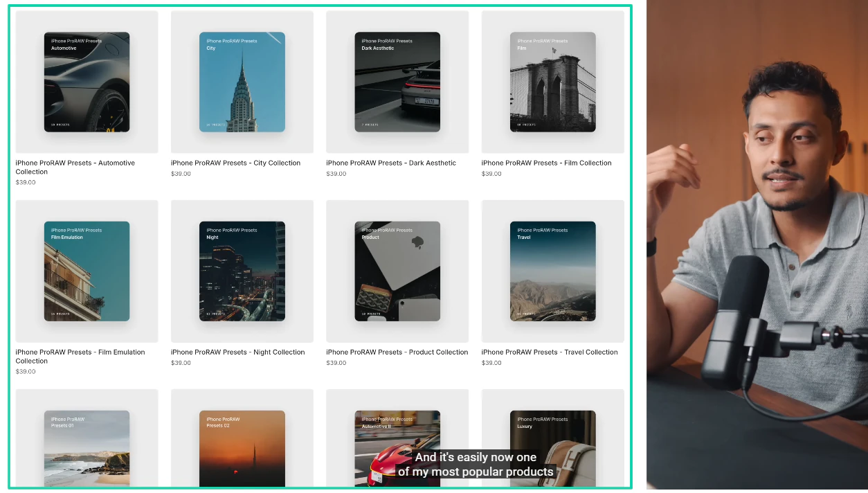
Task: Open the Film presets bridge thumbnail
Action: click(x=553, y=82)
